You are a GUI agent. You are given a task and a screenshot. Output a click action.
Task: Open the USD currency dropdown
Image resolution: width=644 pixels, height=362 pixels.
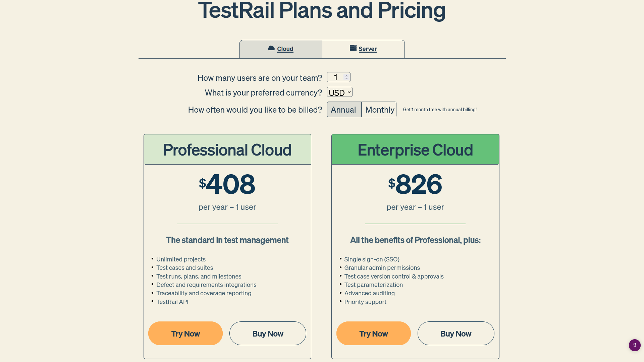click(339, 93)
